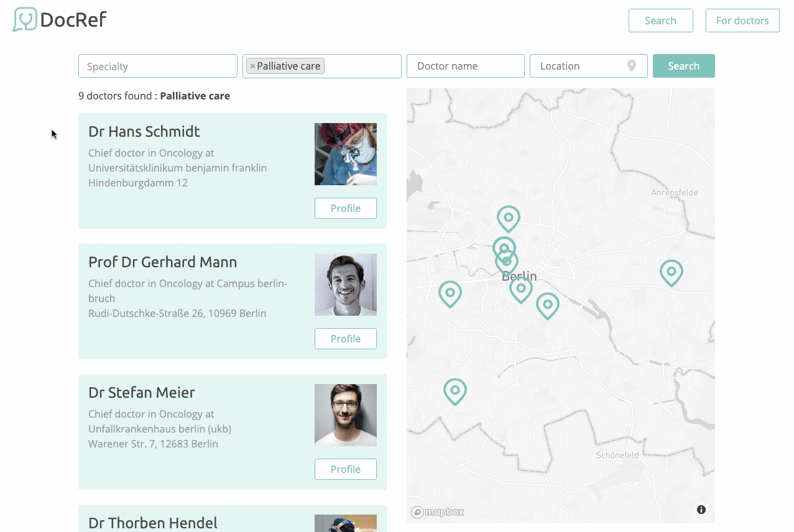Click the DocRef logo icon
The height and width of the screenshot is (532, 794).
[x=25, y=20]
